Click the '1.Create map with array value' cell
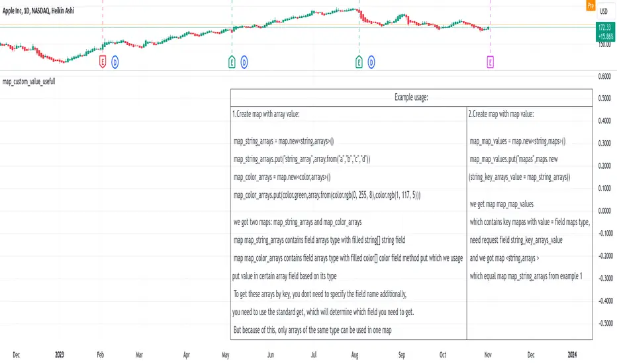The image size is (617, 364). coord(266,114)
